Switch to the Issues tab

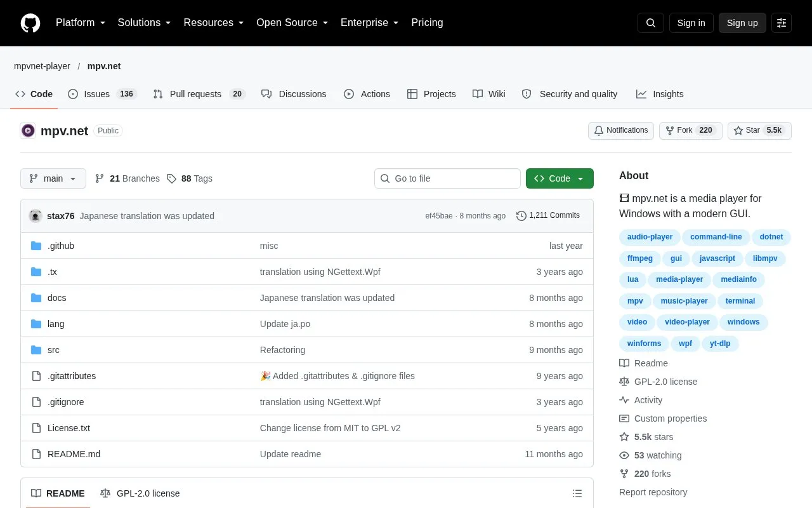[101, 94]
